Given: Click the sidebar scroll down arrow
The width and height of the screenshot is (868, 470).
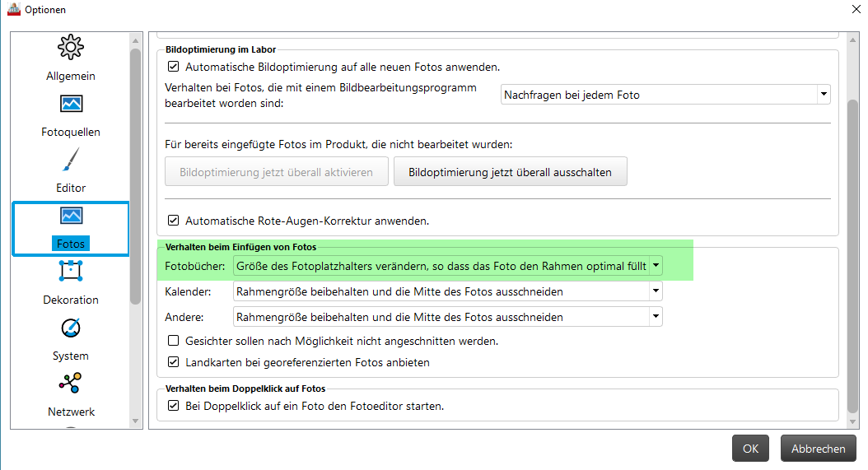Looking at the screenshot, I should 136,421.
